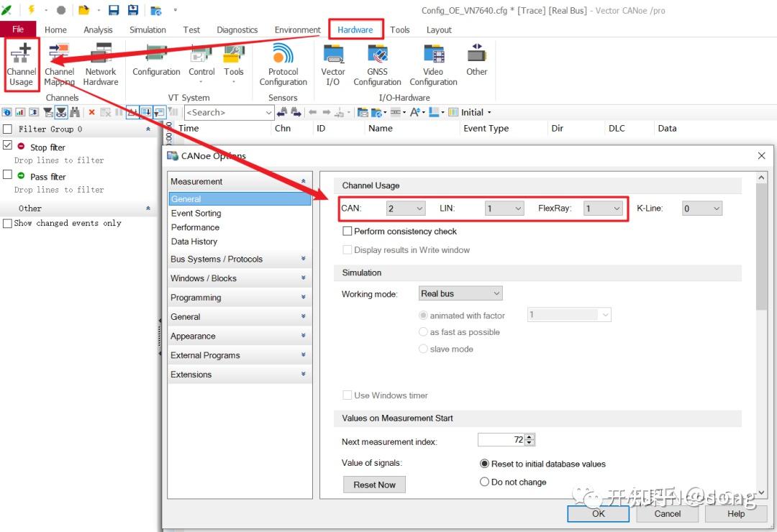Enable the Pass filter checkbox

click(x=7, y=175)
